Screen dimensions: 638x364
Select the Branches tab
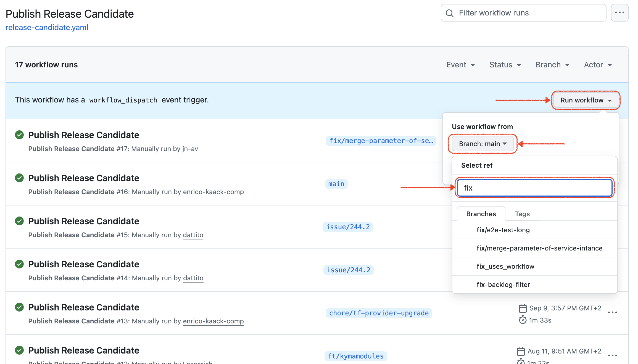click(x=481, y=213)
